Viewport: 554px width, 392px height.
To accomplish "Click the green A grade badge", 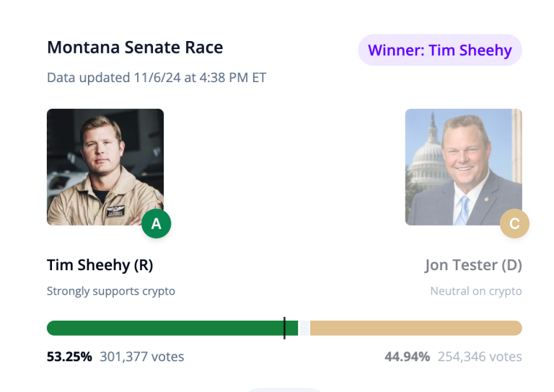I will pyautogui.click(x=156, y=224).
